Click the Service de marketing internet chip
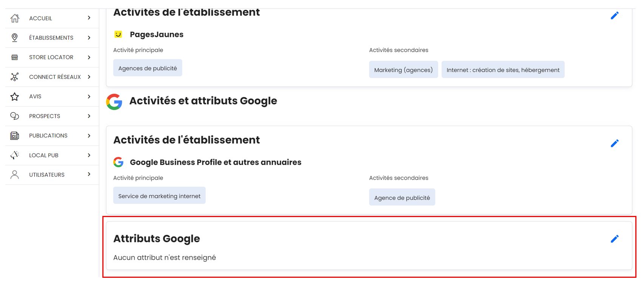Image resolution: width=644 pixels, height=288 pixels. pyautogui.click(x=159, y=196)
